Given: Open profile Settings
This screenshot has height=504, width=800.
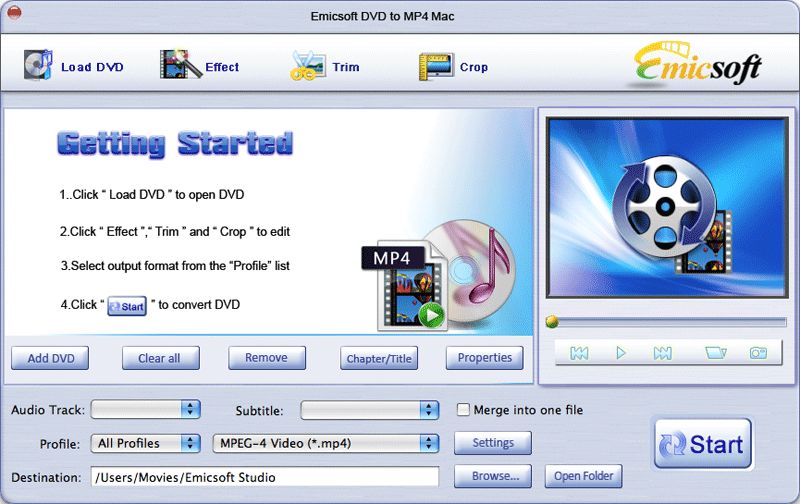Looking at the screenshot, I should point(493,443).
